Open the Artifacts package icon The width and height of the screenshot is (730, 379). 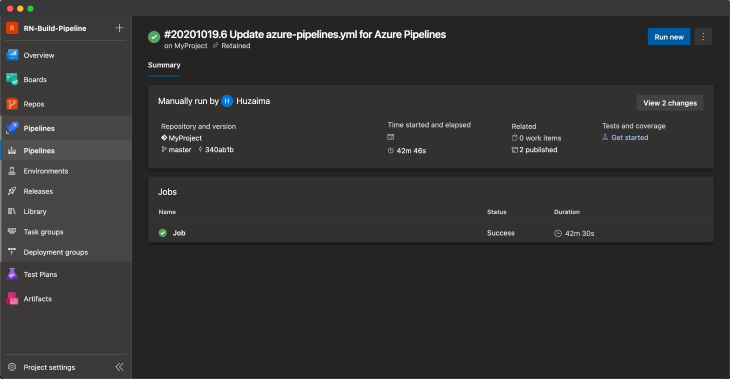pos(12,298)
